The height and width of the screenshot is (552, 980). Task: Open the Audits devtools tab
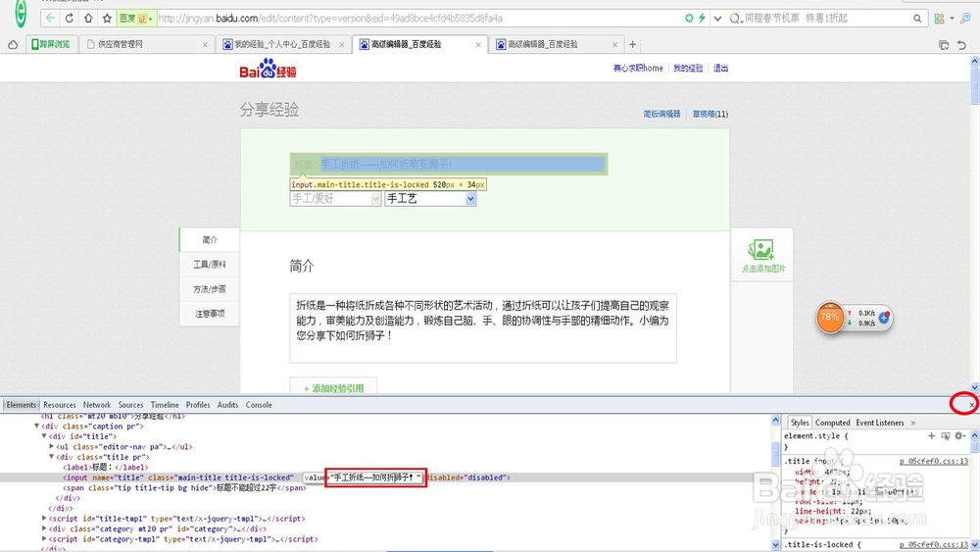click(227, 405)
